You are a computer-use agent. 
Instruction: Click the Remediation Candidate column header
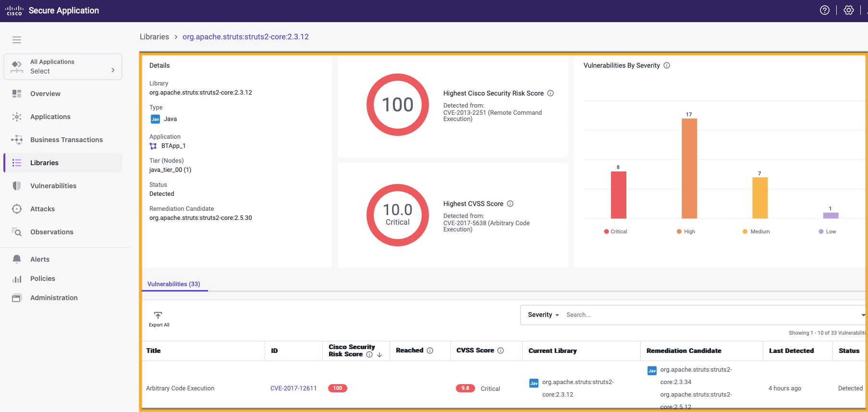pos(684,351)
